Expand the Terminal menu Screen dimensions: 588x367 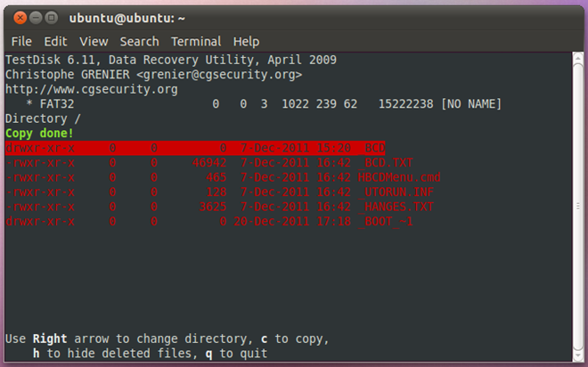196,41
